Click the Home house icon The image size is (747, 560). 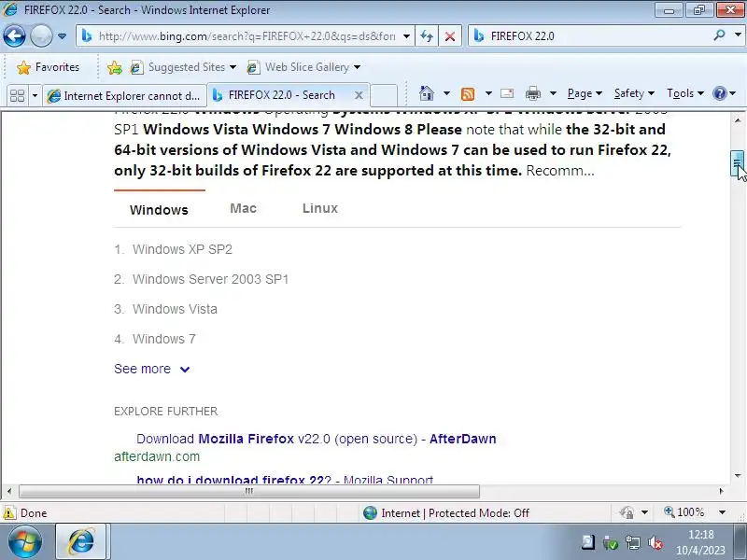[x=427, y=93]
